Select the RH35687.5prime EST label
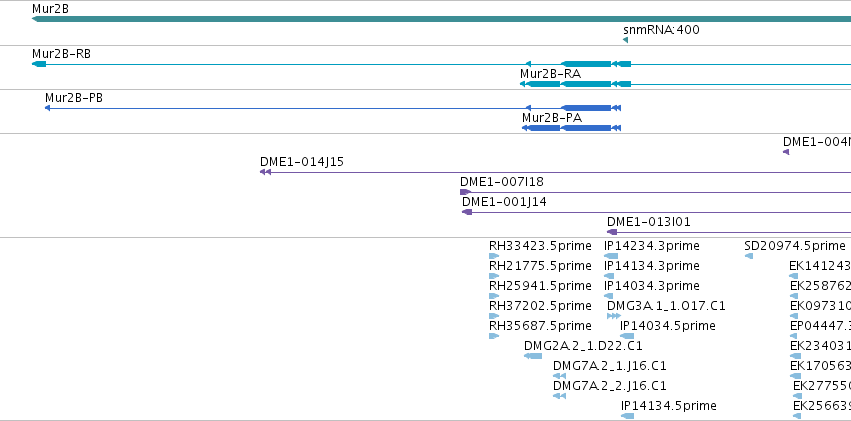 point(540,326)
